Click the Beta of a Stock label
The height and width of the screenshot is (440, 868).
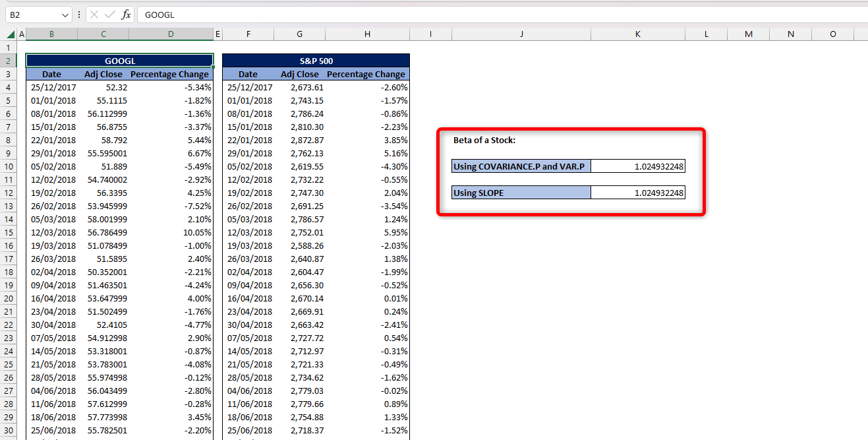coord(484,140)
